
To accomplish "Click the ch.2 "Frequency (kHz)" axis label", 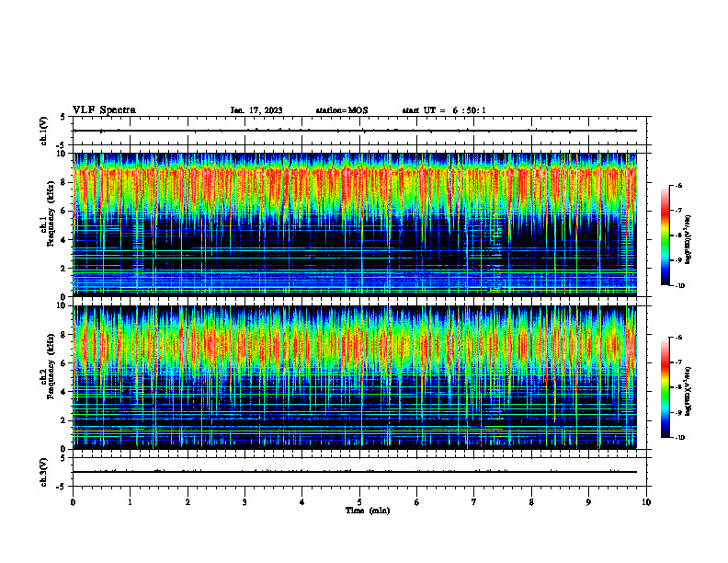I will (x=51, y=366).
